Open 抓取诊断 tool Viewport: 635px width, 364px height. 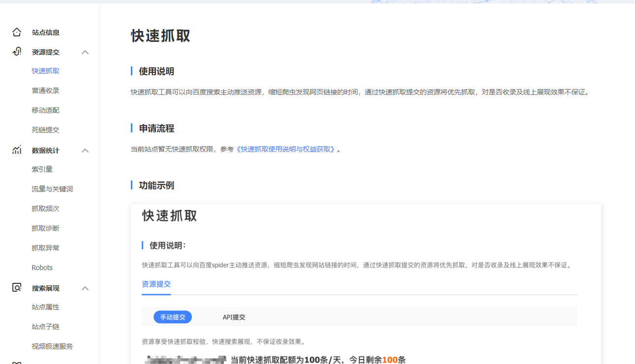(x=46, y=228)
